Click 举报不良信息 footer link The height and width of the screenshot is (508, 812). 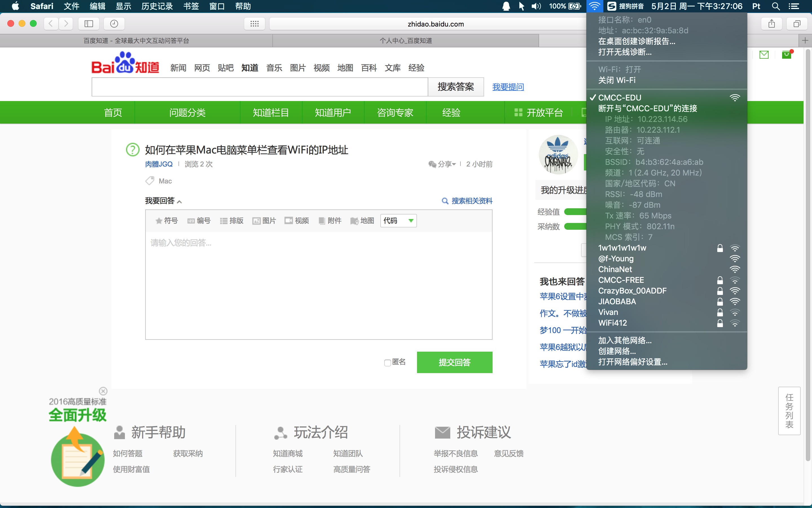(x=455, y=454)
